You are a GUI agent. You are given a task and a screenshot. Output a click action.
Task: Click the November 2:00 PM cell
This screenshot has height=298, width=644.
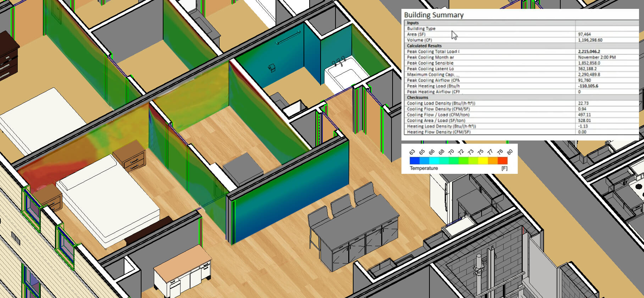(596, 57)
